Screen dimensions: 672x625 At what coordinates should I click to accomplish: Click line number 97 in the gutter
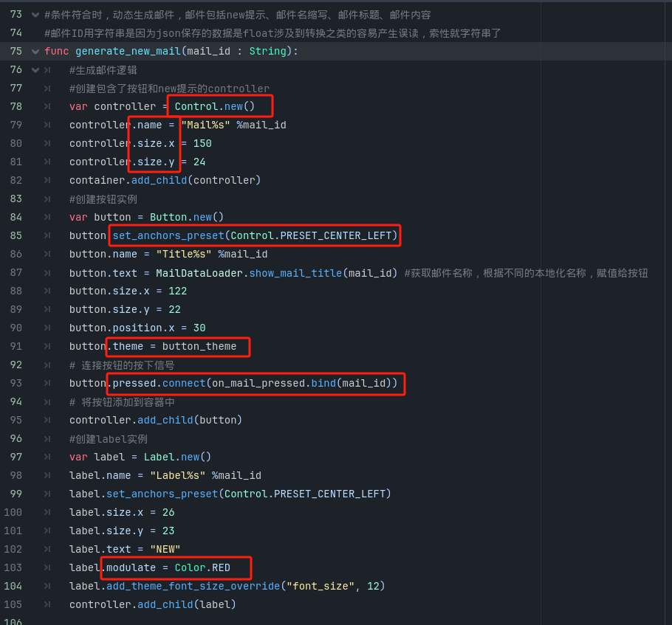16,457
